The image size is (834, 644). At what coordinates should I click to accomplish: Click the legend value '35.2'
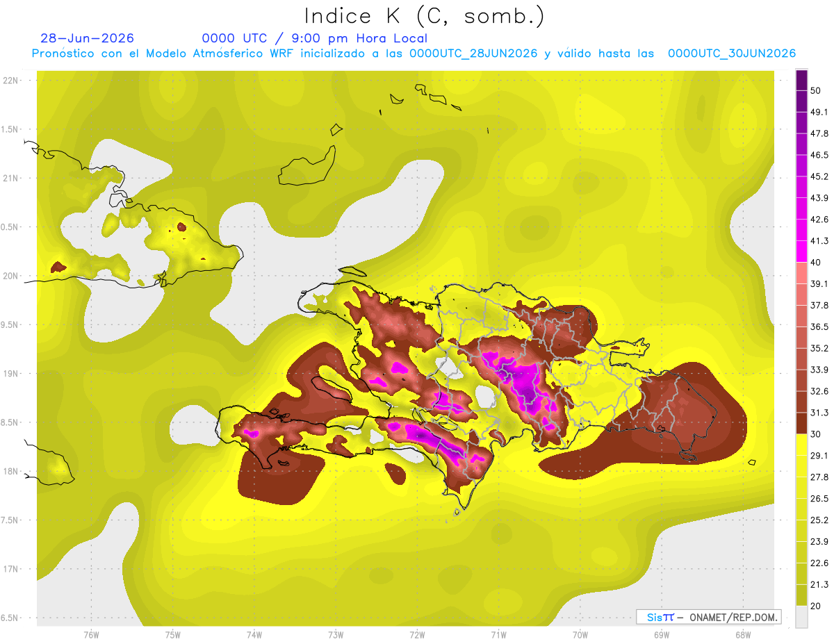pos(820,348)
